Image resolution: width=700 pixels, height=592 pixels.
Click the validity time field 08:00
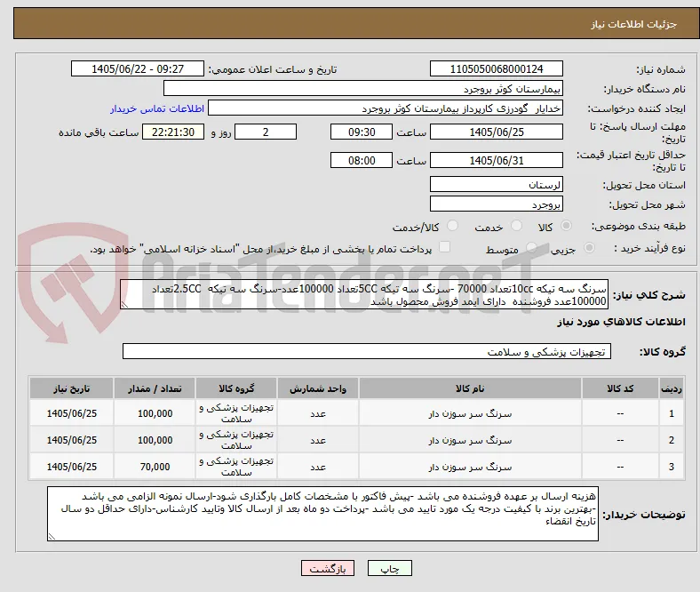coord(362,160)
